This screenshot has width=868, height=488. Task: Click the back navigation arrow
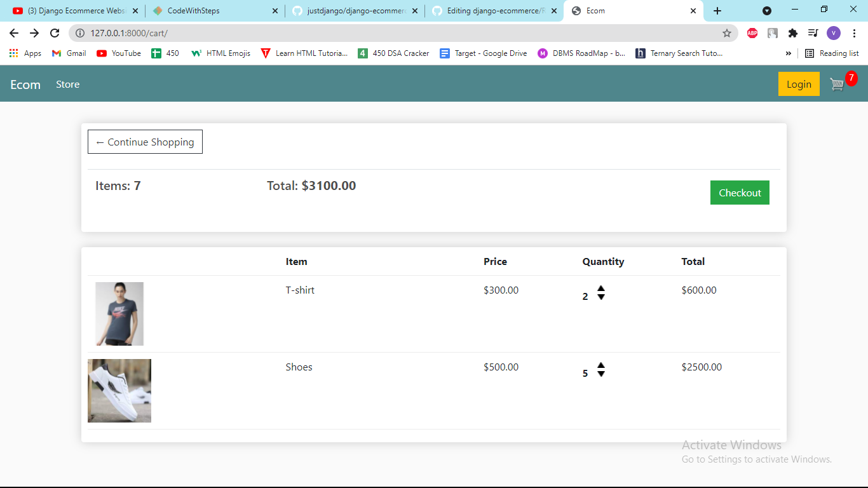click(x=13, y=33)
